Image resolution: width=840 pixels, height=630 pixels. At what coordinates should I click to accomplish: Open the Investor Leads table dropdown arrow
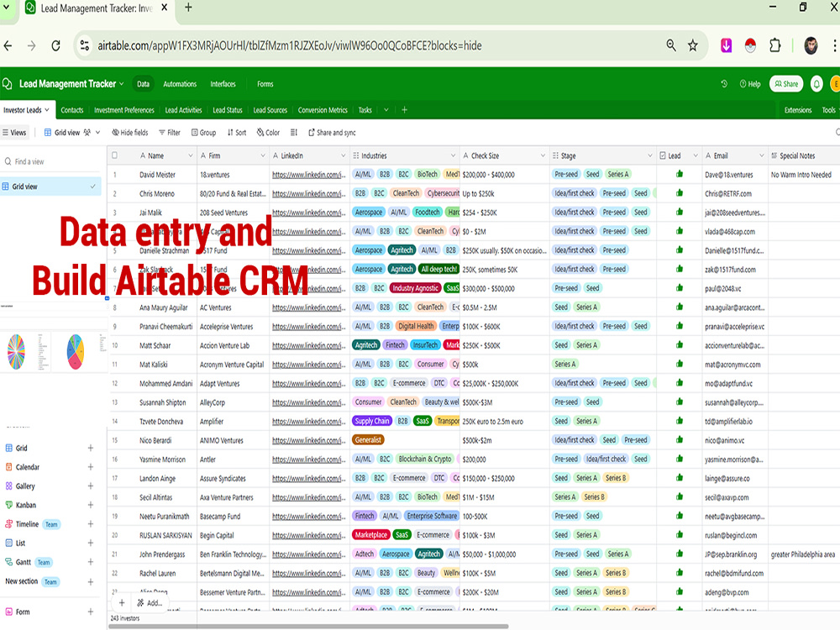[x=47, y=110]
